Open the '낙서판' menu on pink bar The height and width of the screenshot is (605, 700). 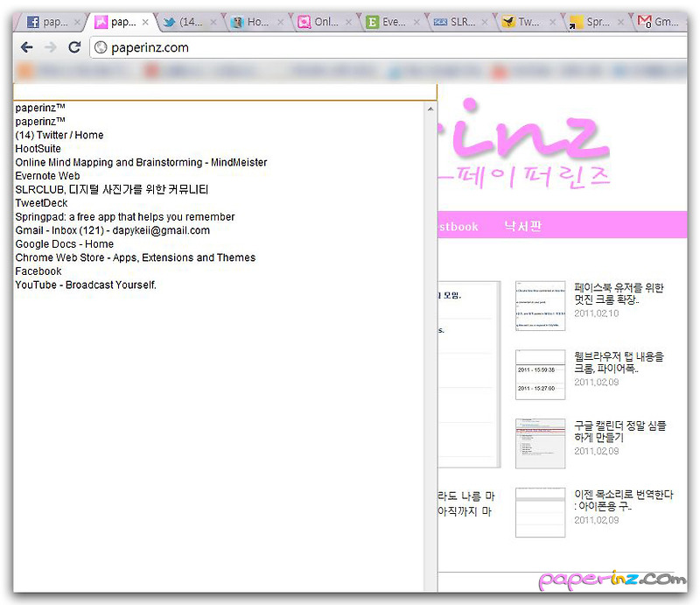click(x=522, y=226)
